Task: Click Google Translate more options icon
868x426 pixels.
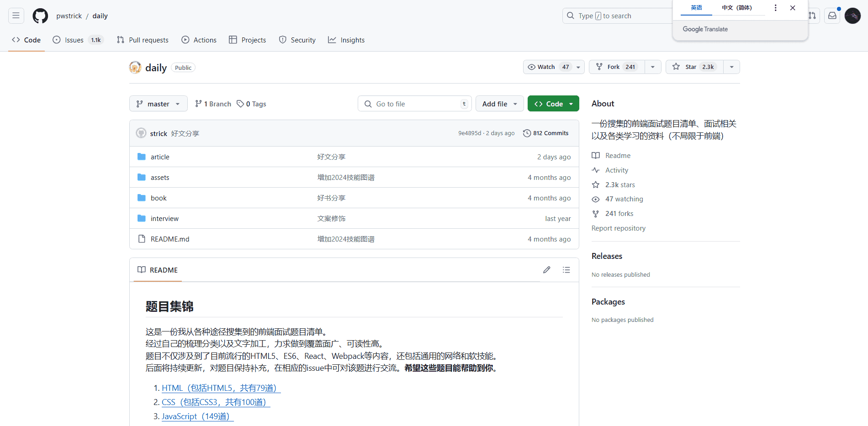Action: point(775,8)
